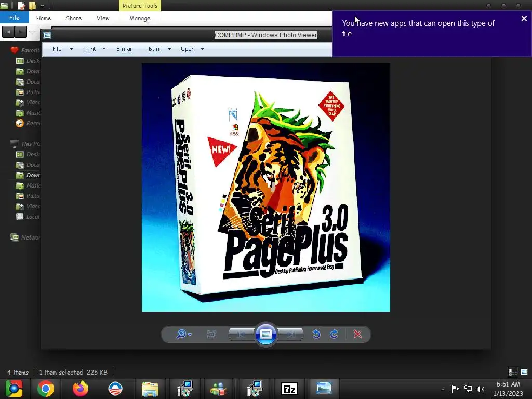
Task: Select Network in the navigation pane
Action: coord(25,237)
